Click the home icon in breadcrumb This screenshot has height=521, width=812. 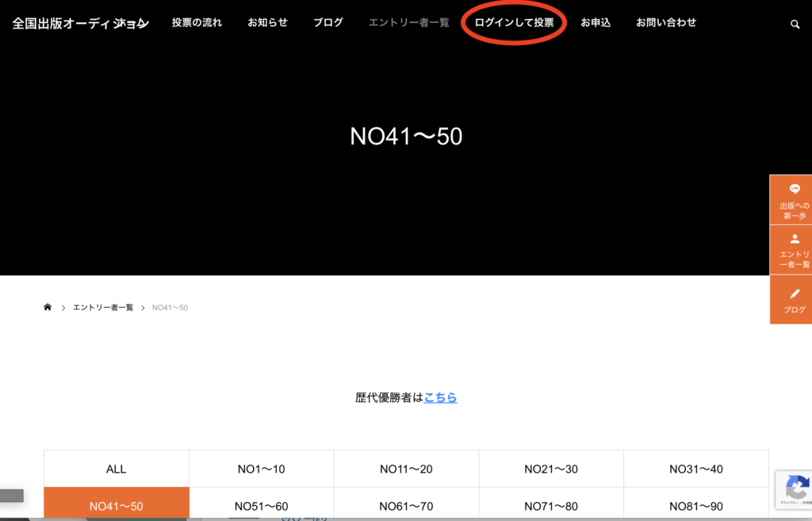click(x=48, y=307)
